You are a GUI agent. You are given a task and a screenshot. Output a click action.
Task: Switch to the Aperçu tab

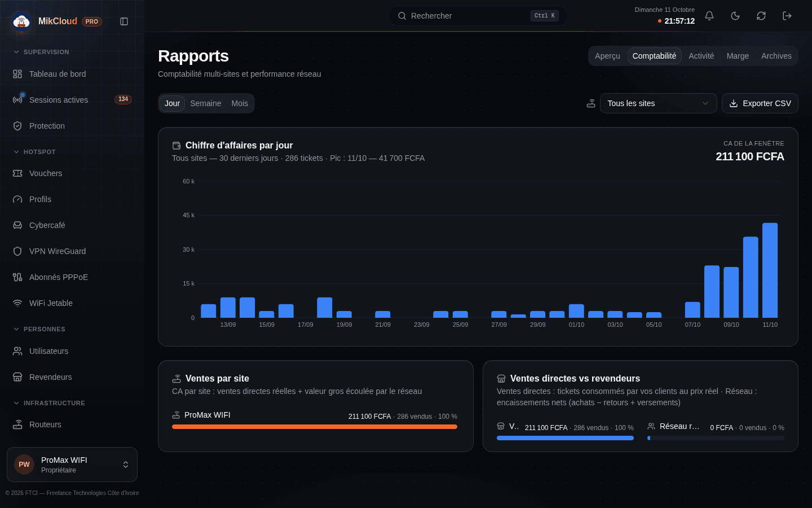click(607, 56)
